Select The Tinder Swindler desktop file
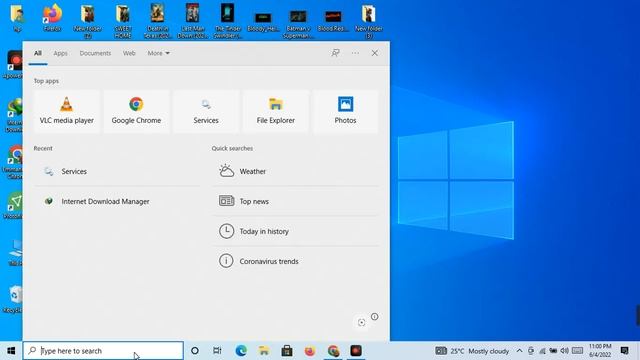The image size is (640, 360). (x=228, y=21)
